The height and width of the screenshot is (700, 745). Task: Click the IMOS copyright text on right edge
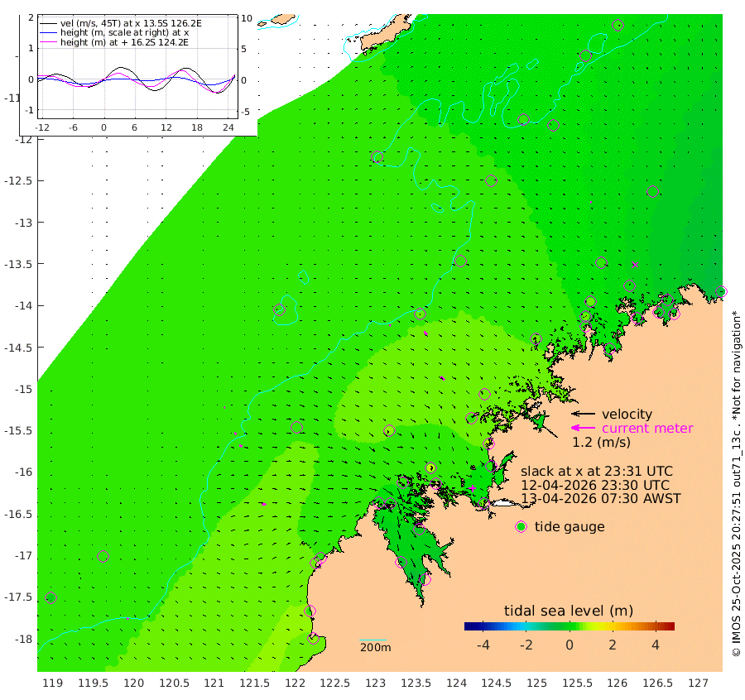coord(736,483)
